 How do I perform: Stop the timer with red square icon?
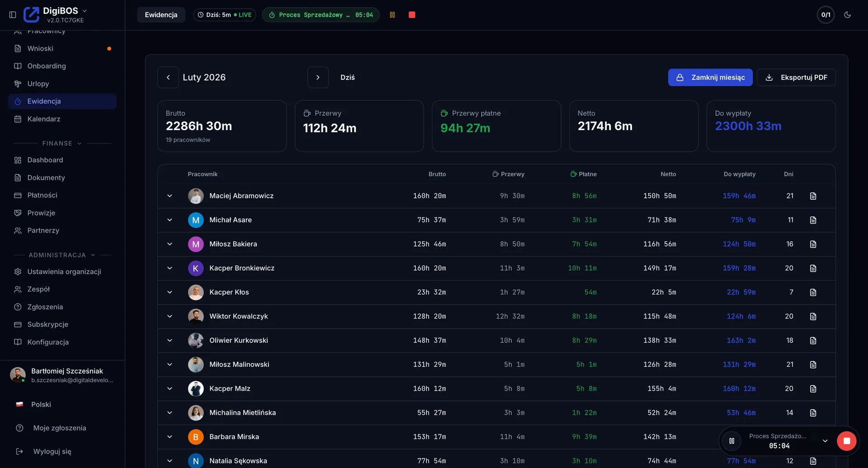pyautogui.click(x=412, y=15)
